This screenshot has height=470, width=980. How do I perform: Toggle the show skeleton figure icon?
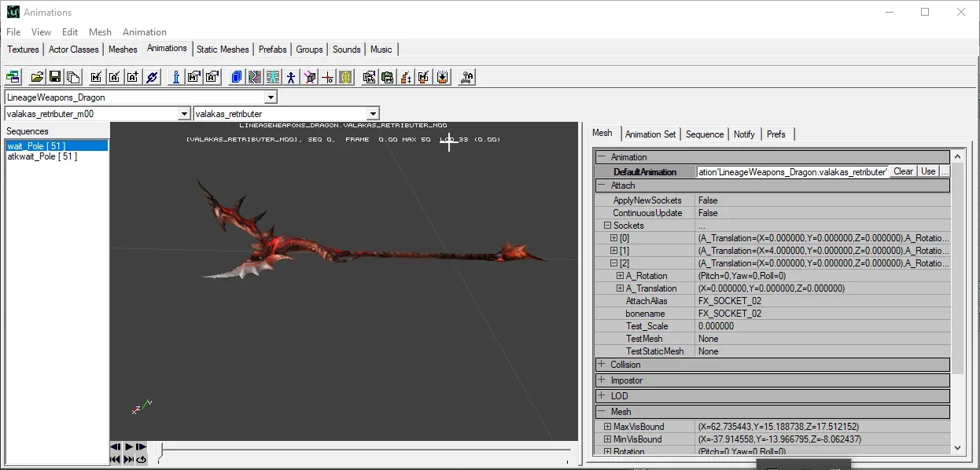tap(291, 77)
